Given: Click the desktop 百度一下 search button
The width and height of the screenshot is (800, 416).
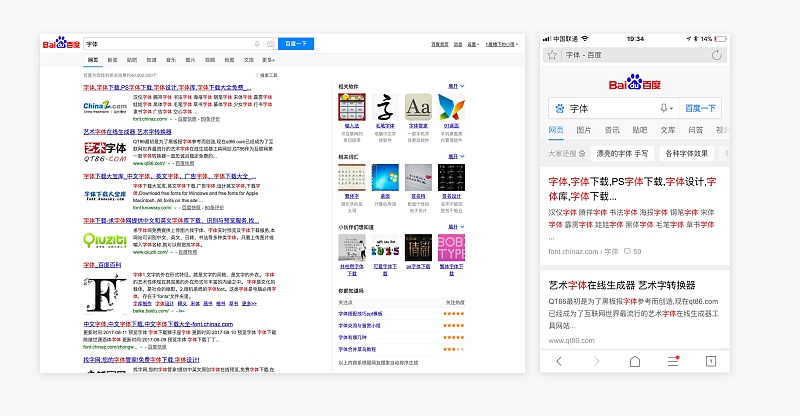Looking at the screenshot, I should pos(296,44).
